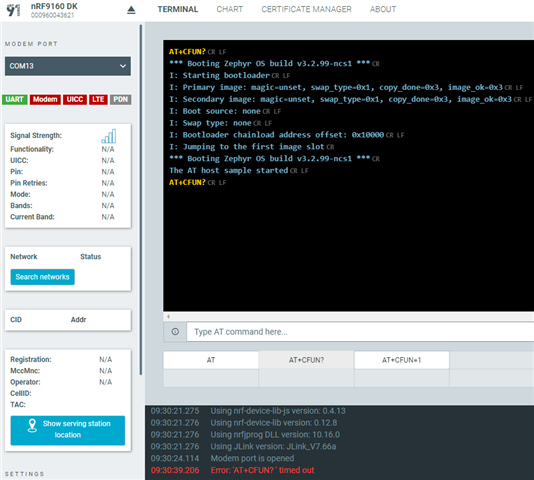
Task: Click the MccMnc label
Action: click(x=25, y=371)
